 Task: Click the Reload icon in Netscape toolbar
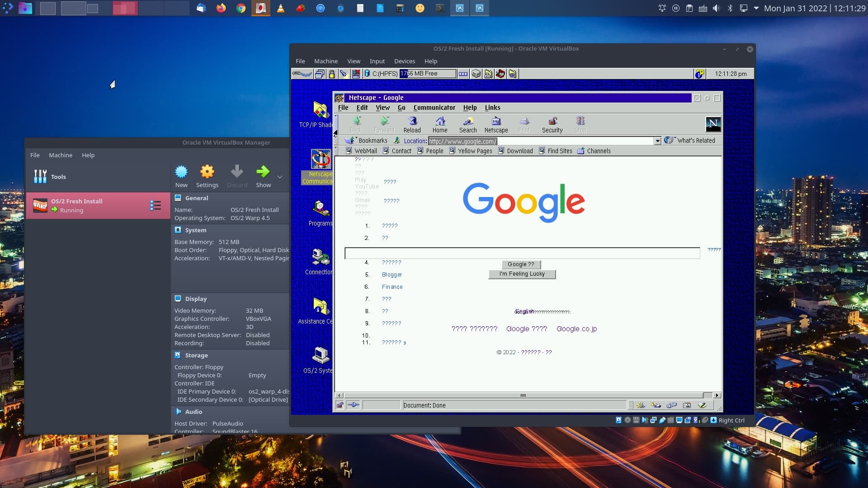pos(412,121)
